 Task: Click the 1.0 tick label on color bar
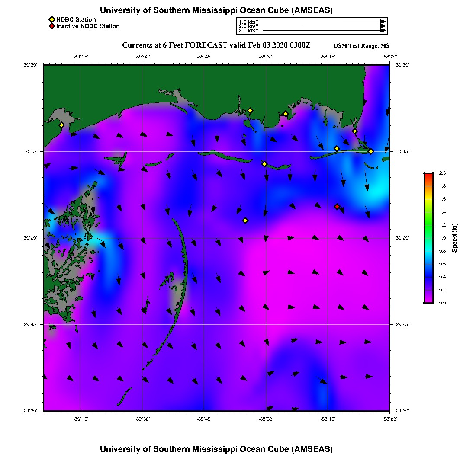(x=443, y=238)
